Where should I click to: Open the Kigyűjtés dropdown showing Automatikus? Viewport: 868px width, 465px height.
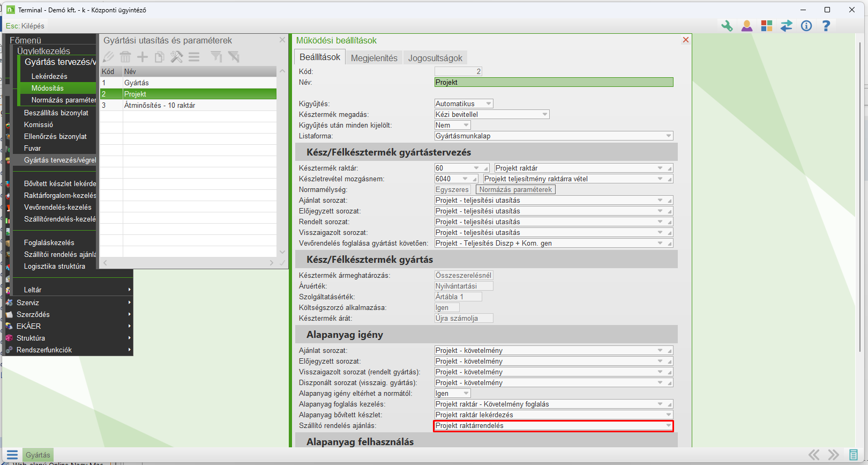463,104
